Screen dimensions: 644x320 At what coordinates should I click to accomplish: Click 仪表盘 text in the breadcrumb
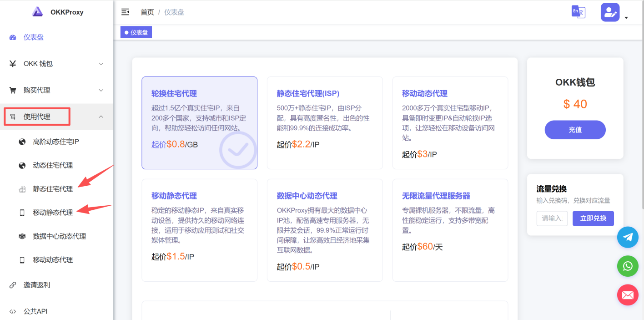[x=174, y=12]
